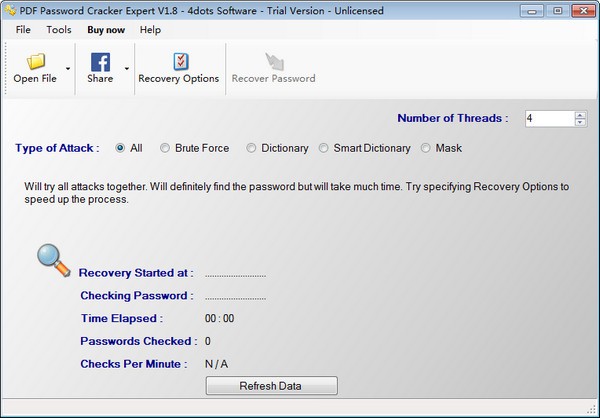Viewport: 600px width, 418px height.
Task: Enable the Mask attack option
Action: click(426, 148)
